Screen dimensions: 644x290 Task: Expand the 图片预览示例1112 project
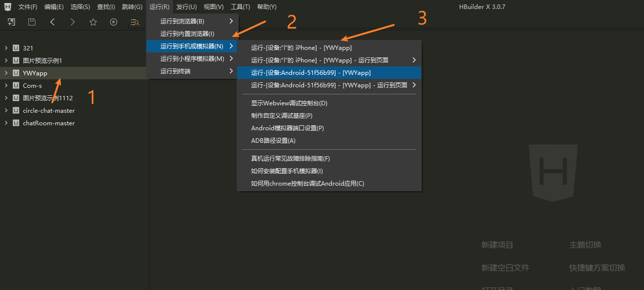tap(6, 98)
